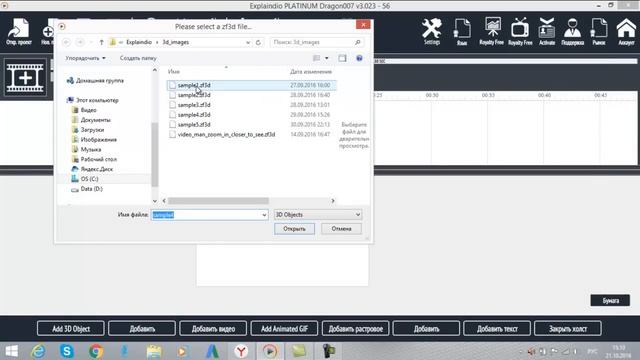This screenshot has width=640, height=360.
Task: Click Создать папку in the dialog toolbar
Action: coord(138,58)
